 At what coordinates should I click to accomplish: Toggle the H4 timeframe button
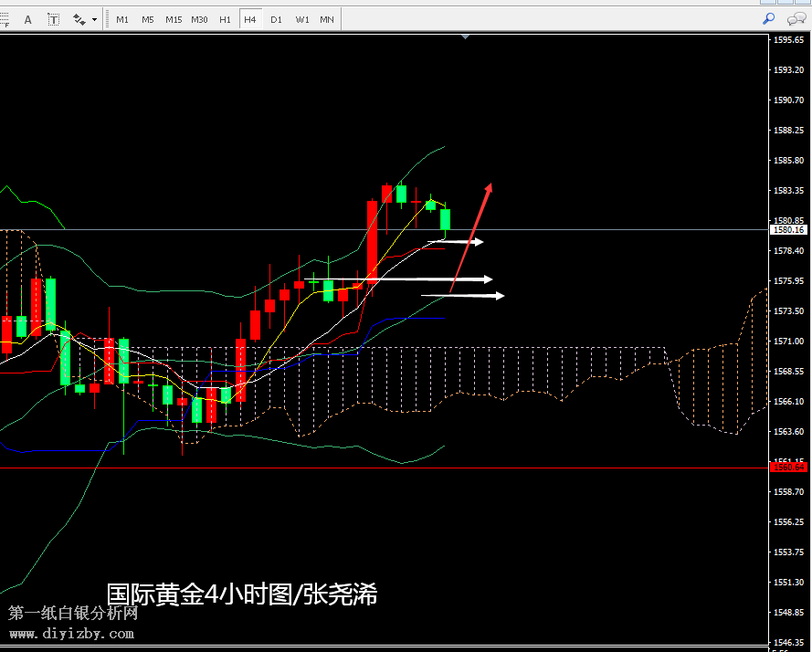[x=249, y=19]
